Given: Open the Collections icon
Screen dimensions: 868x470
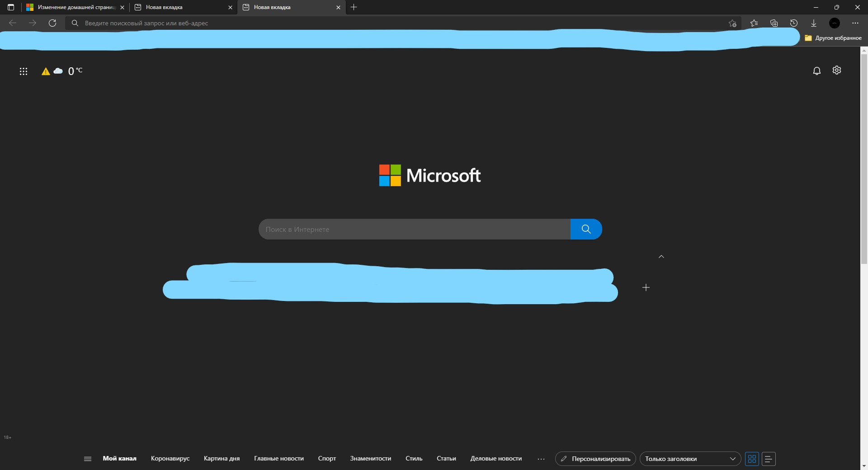Looking at the screenshot, I should (x=774, y=23).
